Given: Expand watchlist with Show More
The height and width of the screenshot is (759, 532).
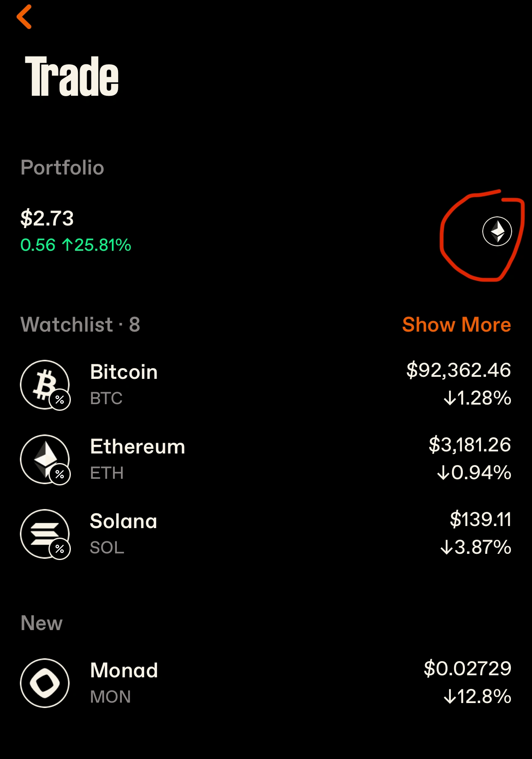Looking at the screenshot, I should (x=456, y=325).
